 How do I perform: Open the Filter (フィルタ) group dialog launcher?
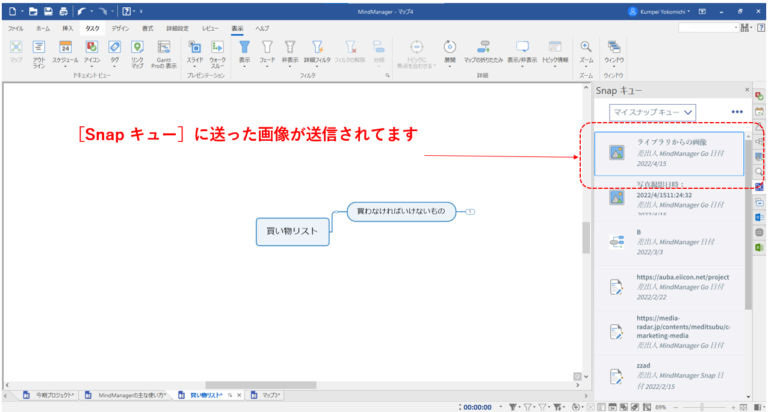387,75
